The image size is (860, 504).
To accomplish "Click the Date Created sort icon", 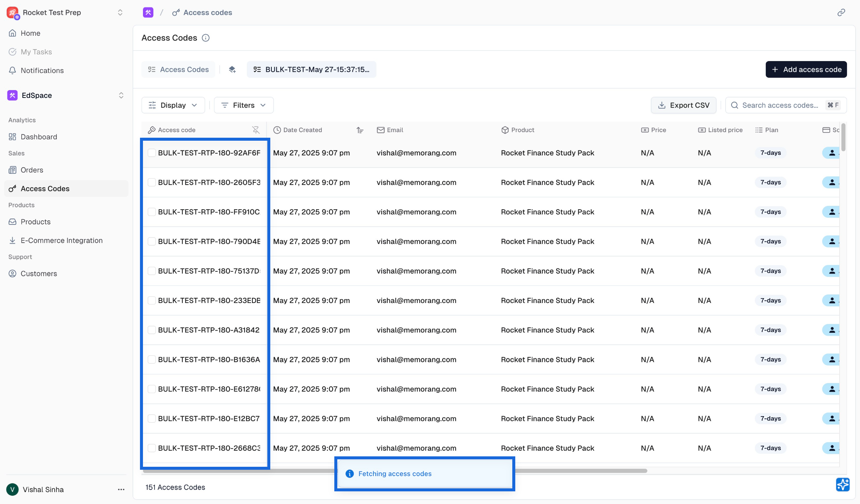I will (x=360, y=130).
